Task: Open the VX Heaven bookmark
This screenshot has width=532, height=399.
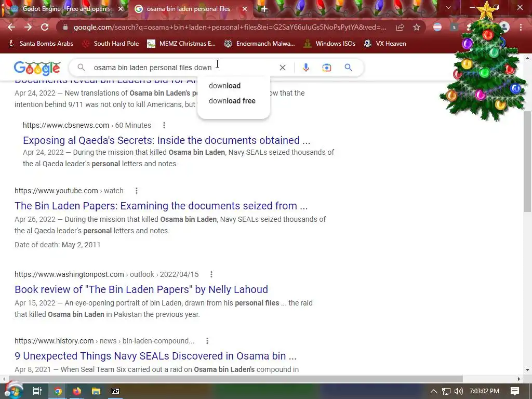Action: coord(385,44)
